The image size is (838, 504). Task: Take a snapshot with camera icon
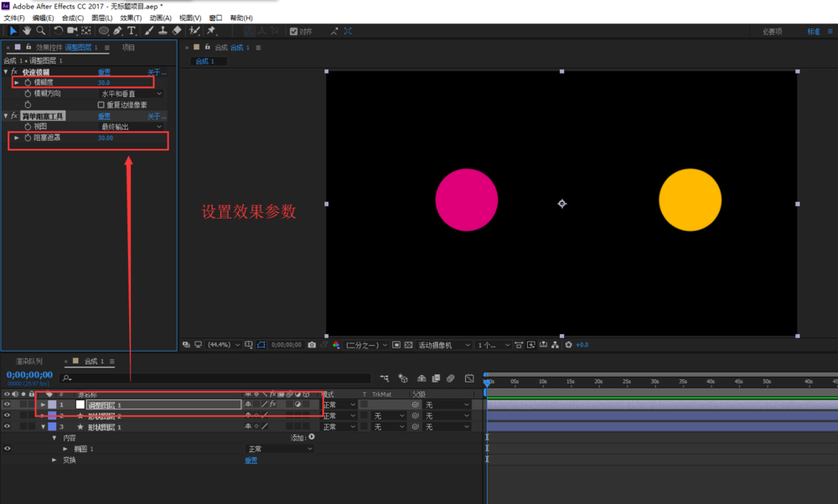(x=312, y=345)
